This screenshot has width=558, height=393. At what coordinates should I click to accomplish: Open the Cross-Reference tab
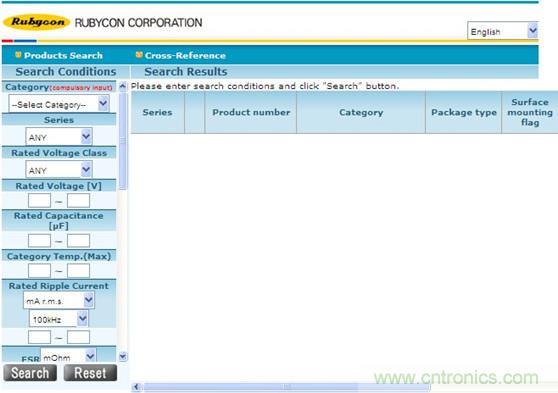click(185, 55)
